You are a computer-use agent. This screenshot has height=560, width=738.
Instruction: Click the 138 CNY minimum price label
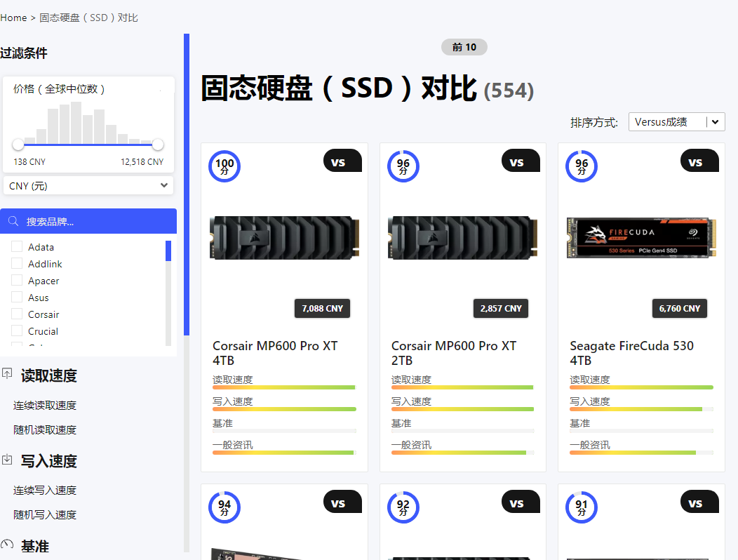pyautogui.click(x=29, y=161)
